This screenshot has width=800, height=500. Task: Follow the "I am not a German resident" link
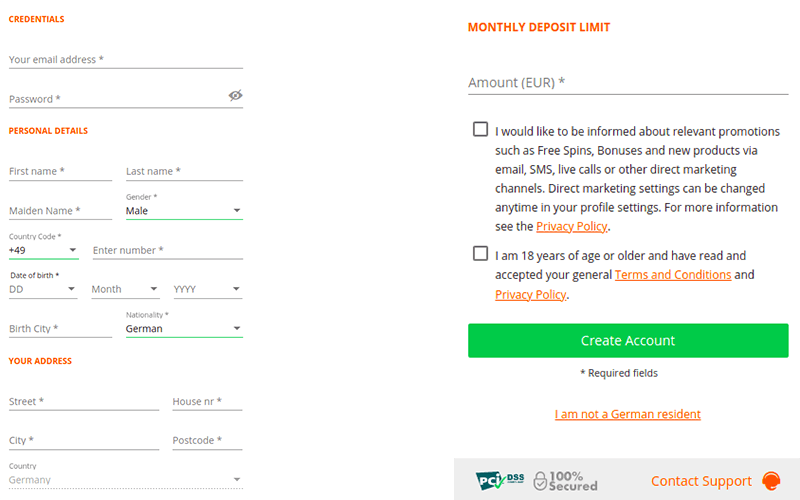(628, 414)
